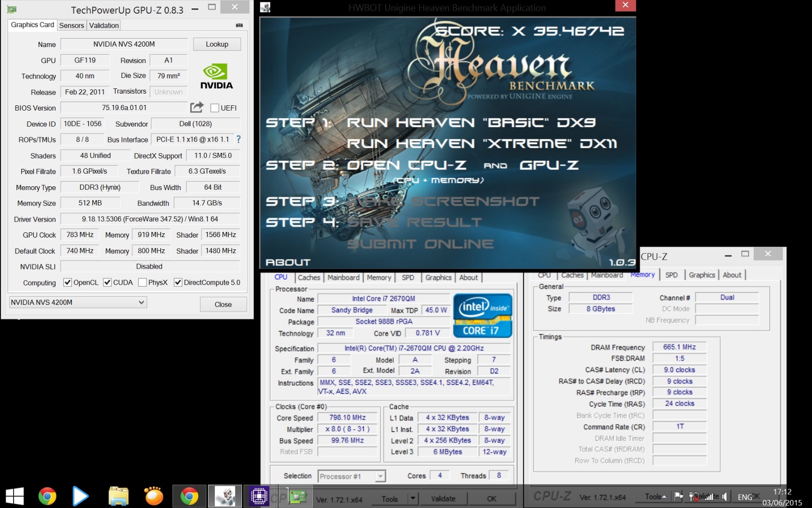Screen dimensions: 812x508
Task: Click the GPU-Z link in Heaven step 2
Action: [x=549, y=165]
